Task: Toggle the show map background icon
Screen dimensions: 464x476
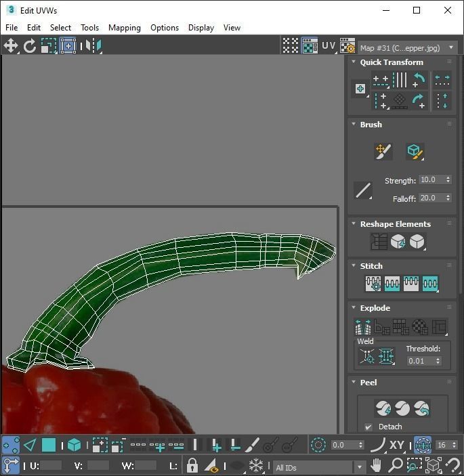Action: [310, 45]
